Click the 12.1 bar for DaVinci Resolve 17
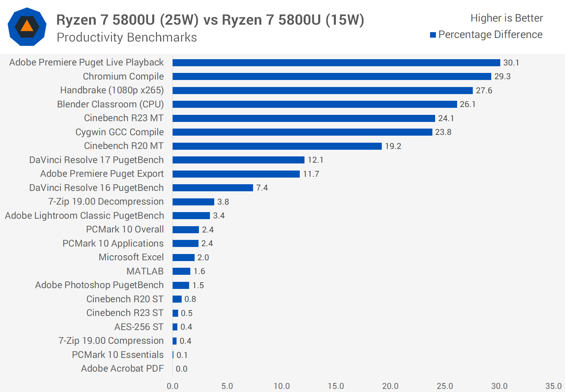Screen dimensions: 565x392 239,160
